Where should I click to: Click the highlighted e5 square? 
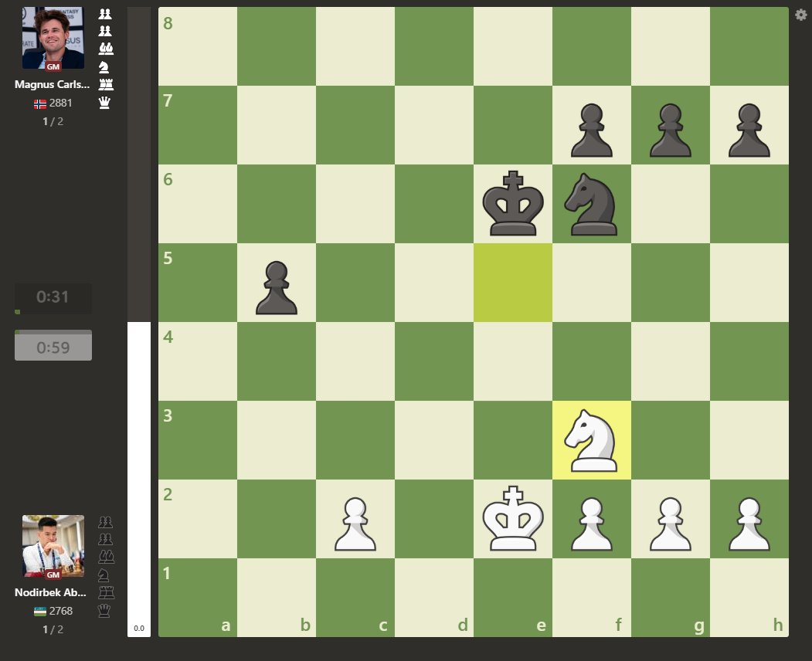(x=513, y=282)
